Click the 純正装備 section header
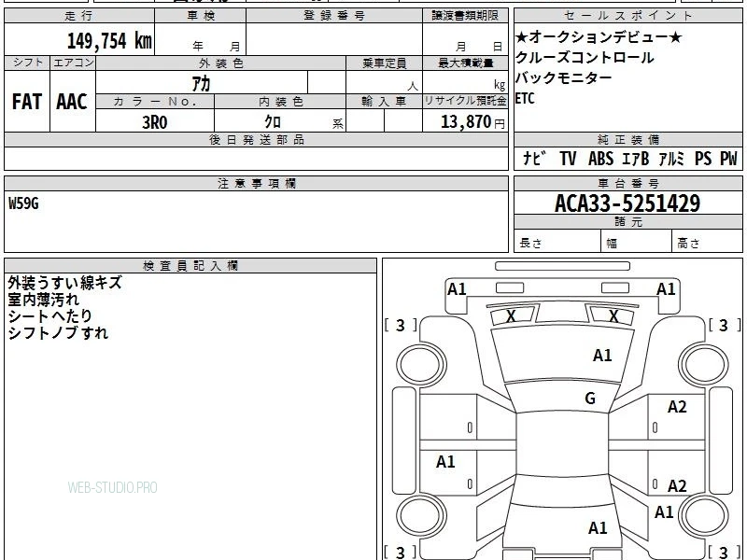 pyautogui.click(x=627, y=139)
